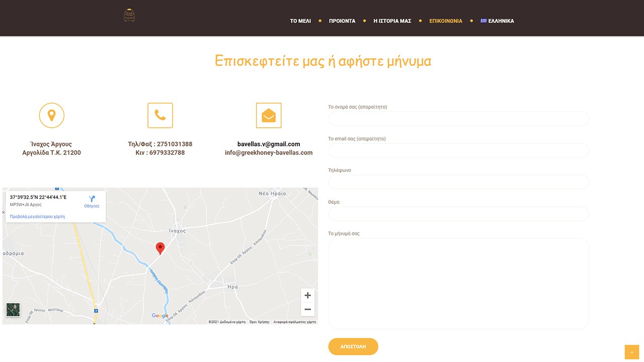The width and height of the screenshot is (644, 362).
Task: Focus the name input field
Action: tap(458, 119)
